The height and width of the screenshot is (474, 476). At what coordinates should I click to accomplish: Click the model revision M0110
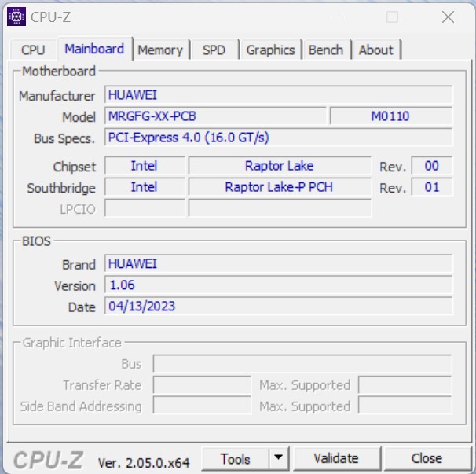point(391,116)
